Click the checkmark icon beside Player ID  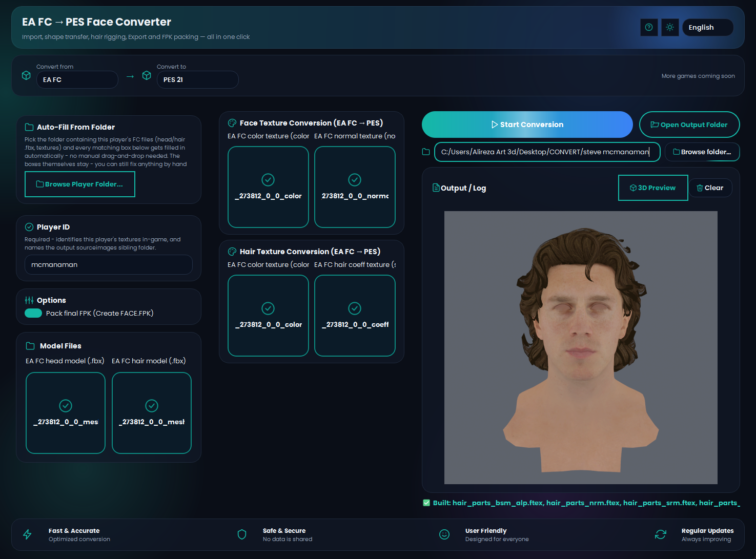29,227
